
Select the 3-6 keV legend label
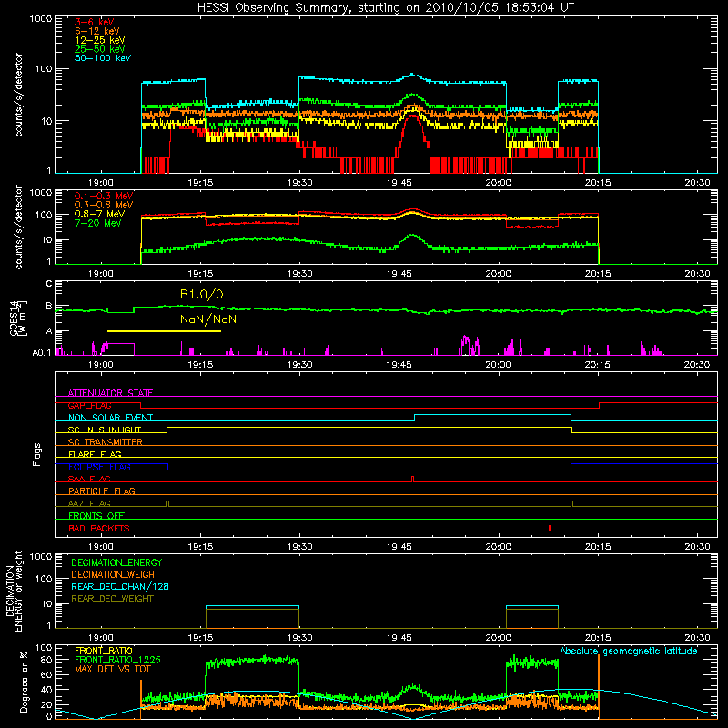click(94, 22)
